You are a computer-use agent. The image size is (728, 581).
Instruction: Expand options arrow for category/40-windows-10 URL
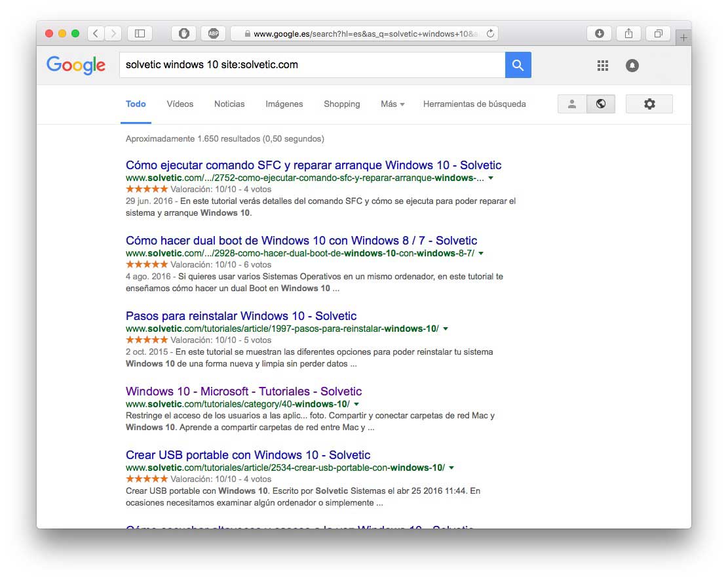[356, 404]
